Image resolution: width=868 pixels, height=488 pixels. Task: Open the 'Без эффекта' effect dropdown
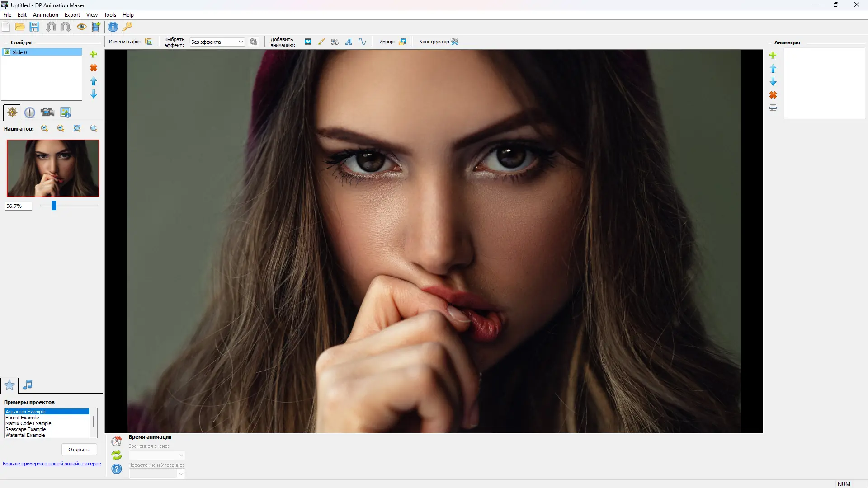217,42
